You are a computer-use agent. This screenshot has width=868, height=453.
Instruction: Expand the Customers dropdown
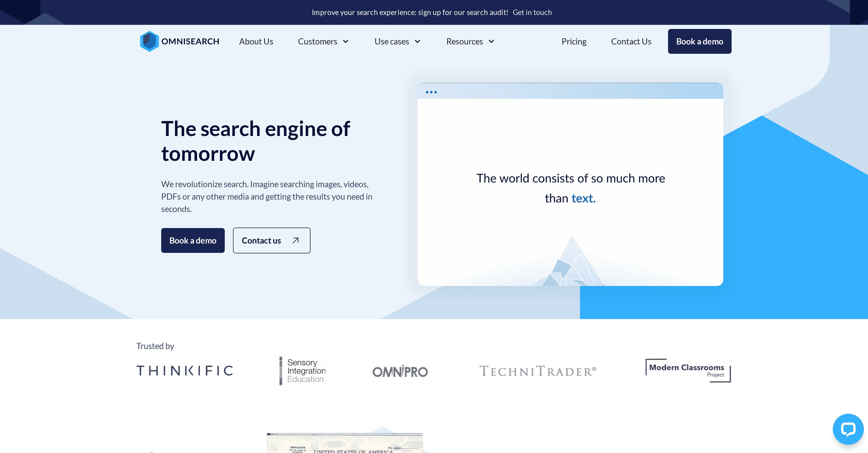click(x=323, y=41)
